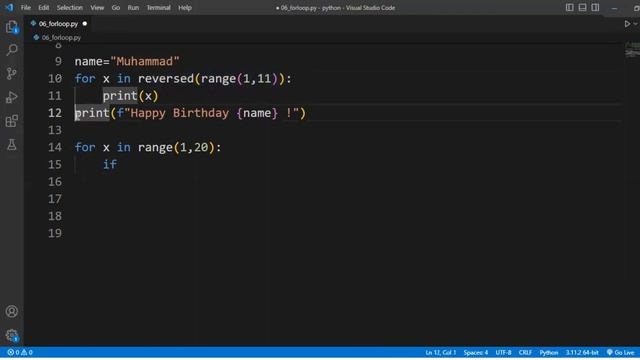Open the Run menu

tap(133, 8)
